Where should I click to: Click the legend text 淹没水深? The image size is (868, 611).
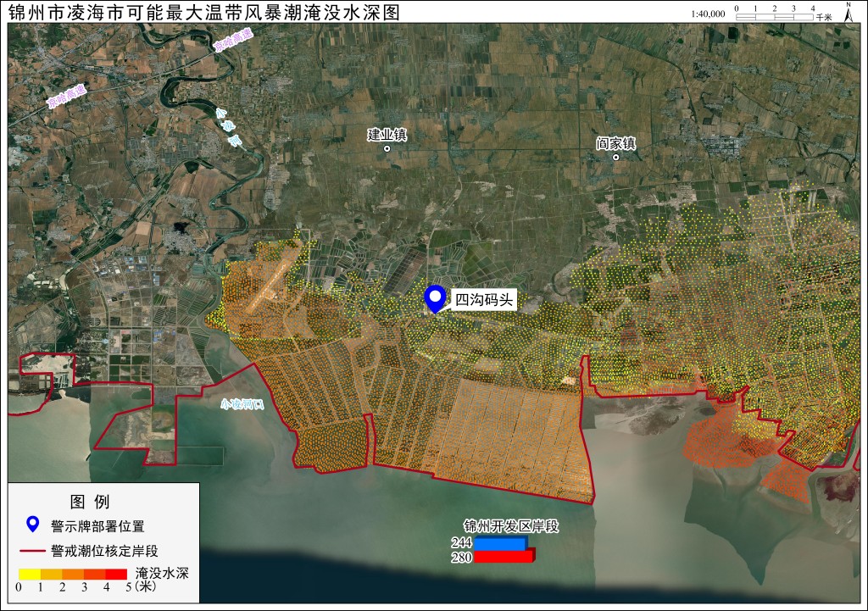162,573
